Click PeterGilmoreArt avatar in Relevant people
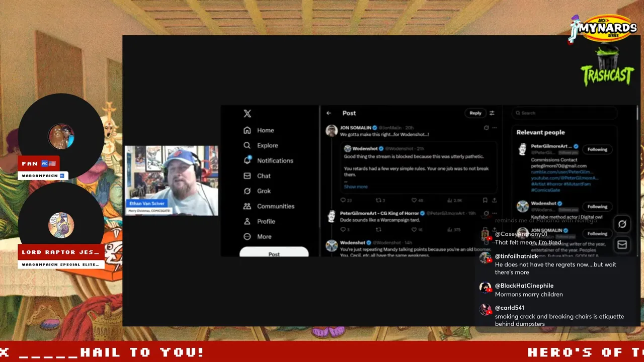The height and width of the screenshot is (362, 644). [x=523, y=149]
